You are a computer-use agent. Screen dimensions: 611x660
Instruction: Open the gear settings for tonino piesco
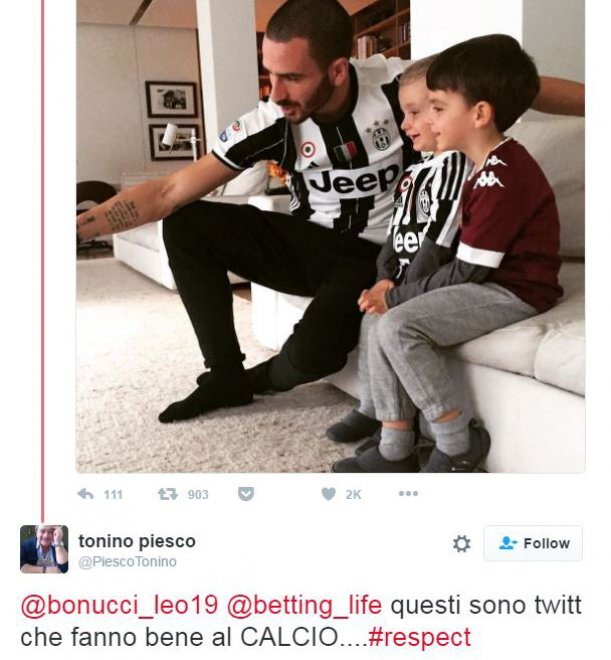pos(462,543)
